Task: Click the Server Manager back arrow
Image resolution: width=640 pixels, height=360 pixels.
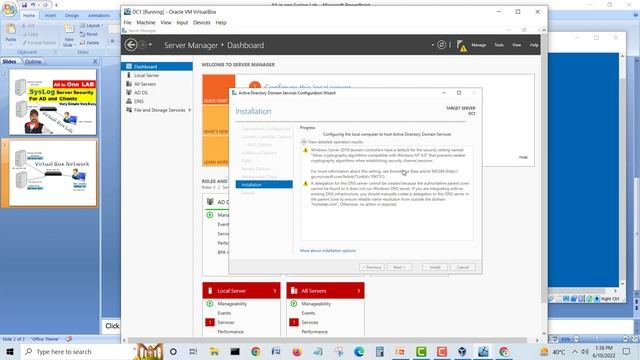Action: click(x=131, y=44)
